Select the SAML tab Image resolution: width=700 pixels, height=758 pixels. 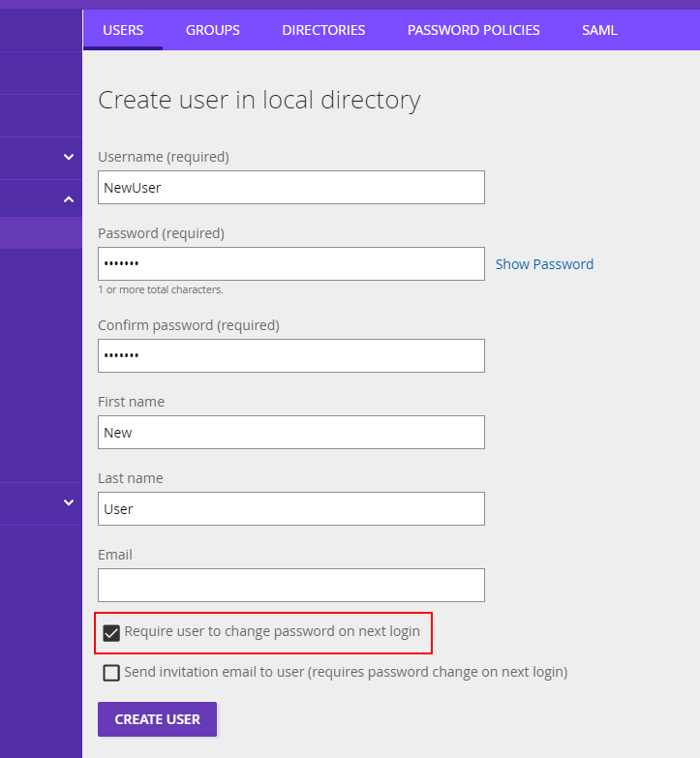[x=599, y=30]
